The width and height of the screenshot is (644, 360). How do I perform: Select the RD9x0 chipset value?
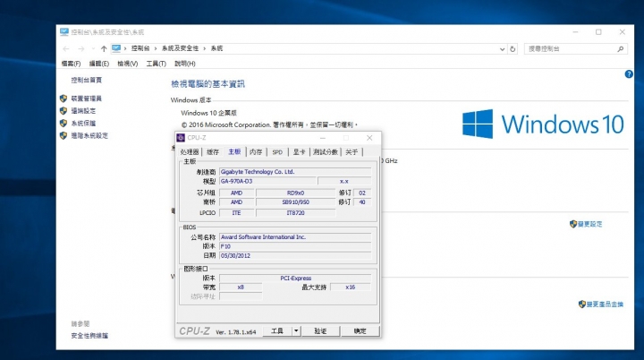[296, 193]
